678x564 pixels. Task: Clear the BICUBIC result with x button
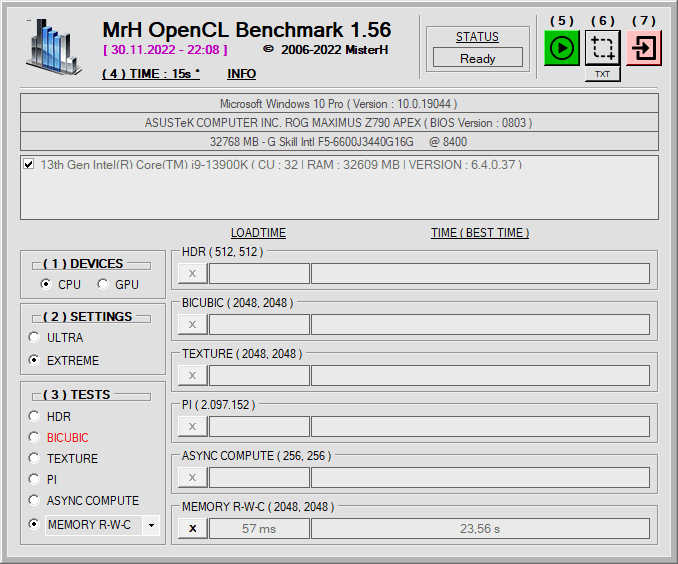(x=192, y=324)
